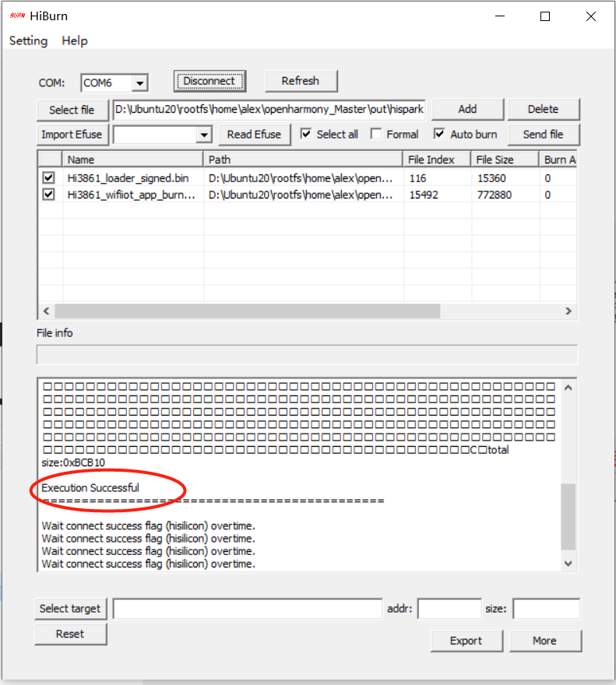Click the Refresh button

pyautogui.click(x=301, y=81)
